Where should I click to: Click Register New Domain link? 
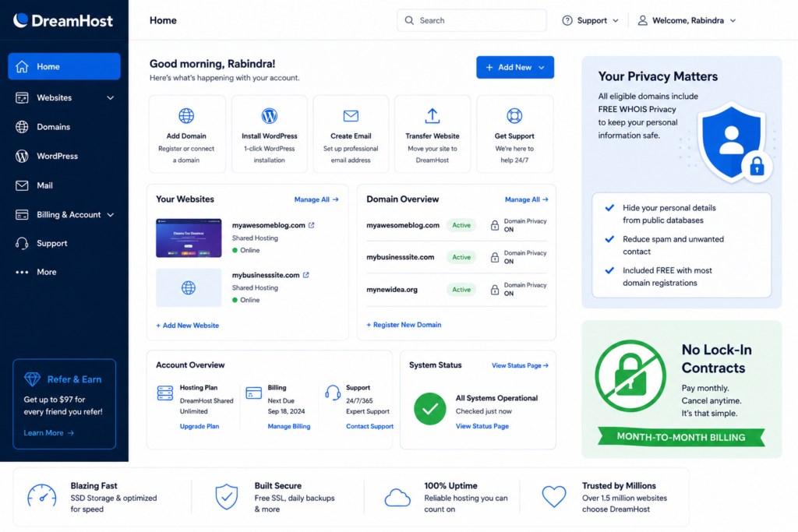click(404, 325)
